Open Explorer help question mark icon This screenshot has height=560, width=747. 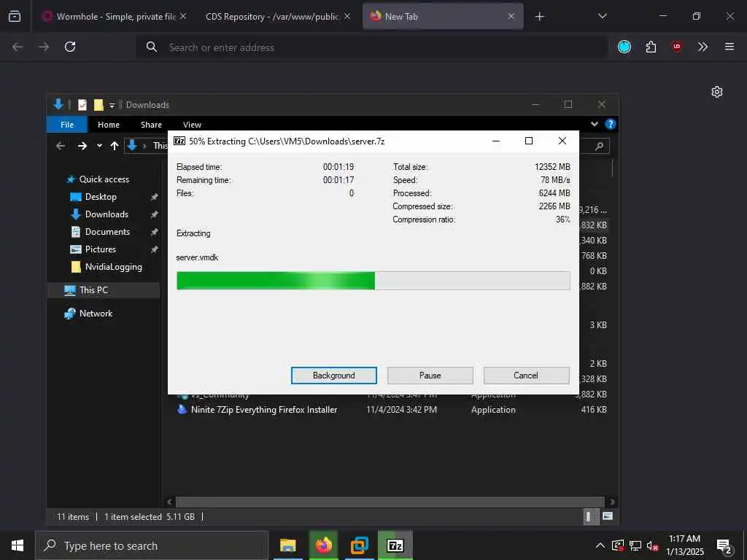pos(610,124)
